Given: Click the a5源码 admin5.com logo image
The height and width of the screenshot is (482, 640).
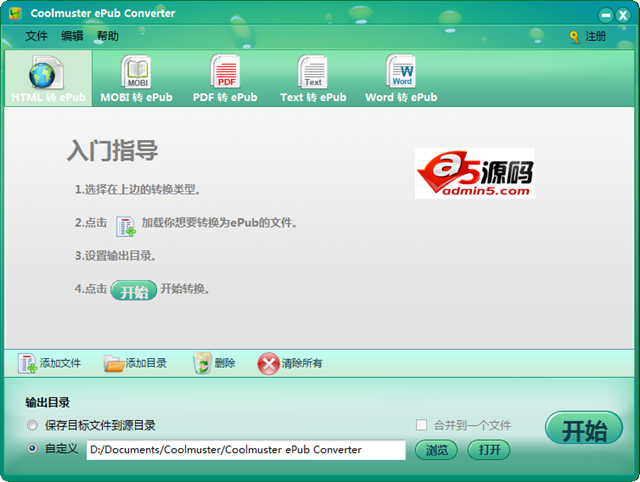Looking at the screenshot, I should coord(475,173).
